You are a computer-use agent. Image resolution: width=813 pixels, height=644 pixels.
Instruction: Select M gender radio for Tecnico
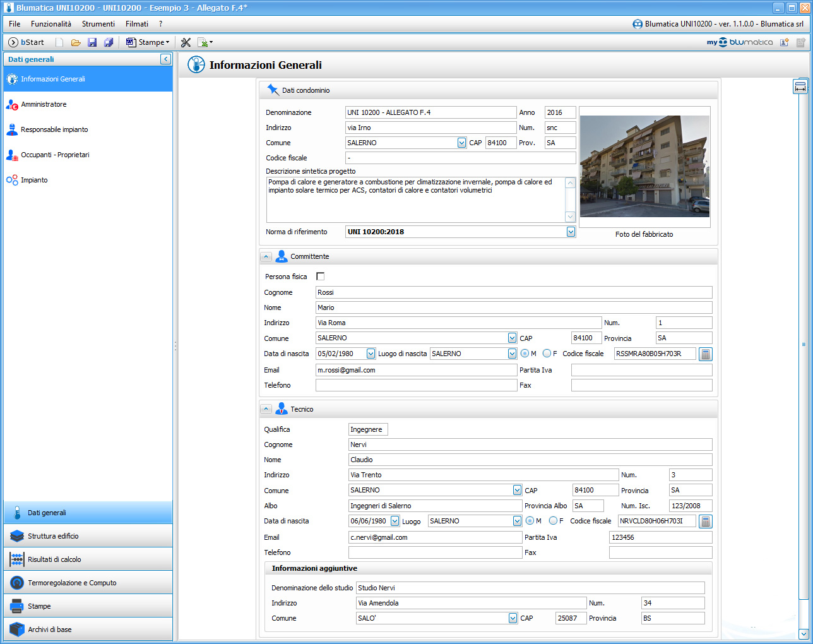pos(530,521)
